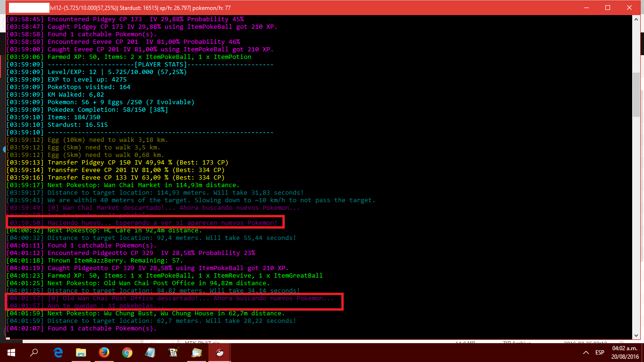Click the console scrollbar up arrow
Image resolution: width=644 pixels, height=362 pixels.
[636, 19]
